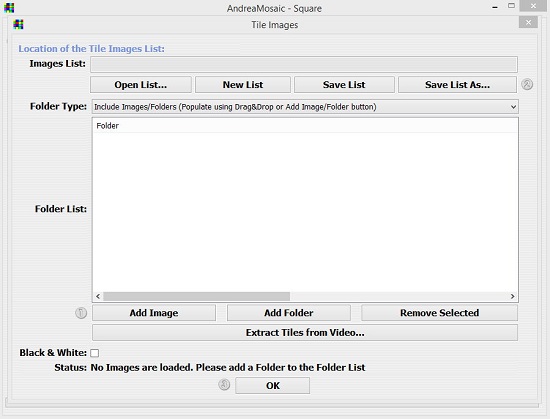Viewport: 550px width, 419px height.
Task: Minimize the AndreaMosaic window
Action: 495,7
